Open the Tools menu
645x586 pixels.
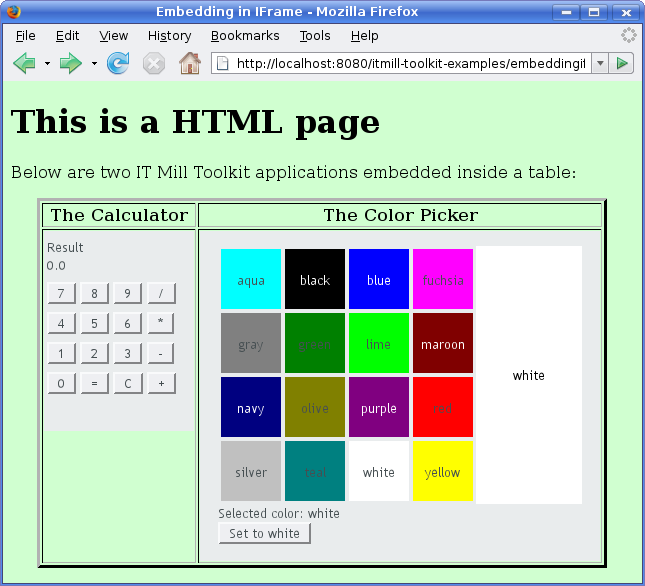[315, 36]
